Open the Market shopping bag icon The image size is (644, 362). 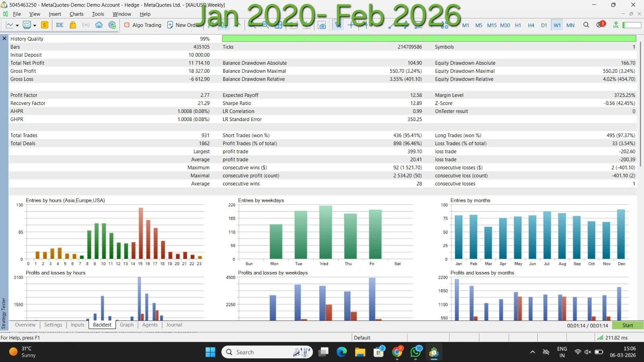tap(73, 25)
